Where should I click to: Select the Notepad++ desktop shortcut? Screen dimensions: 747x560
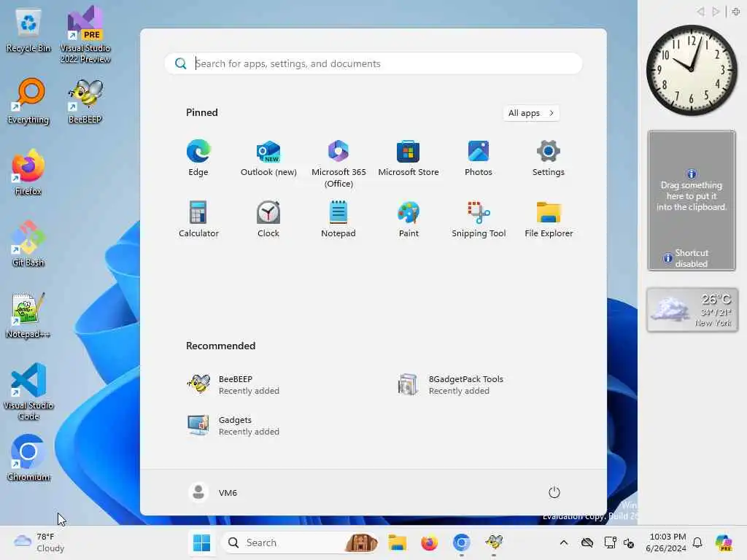(28, 315)
